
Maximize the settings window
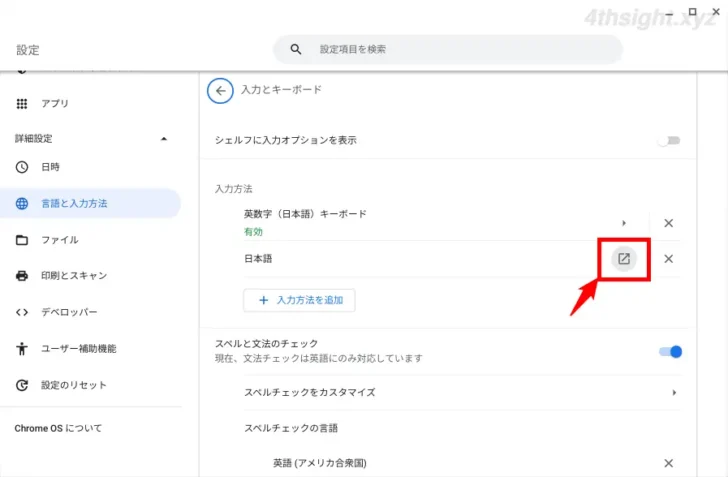pos(692,12)
